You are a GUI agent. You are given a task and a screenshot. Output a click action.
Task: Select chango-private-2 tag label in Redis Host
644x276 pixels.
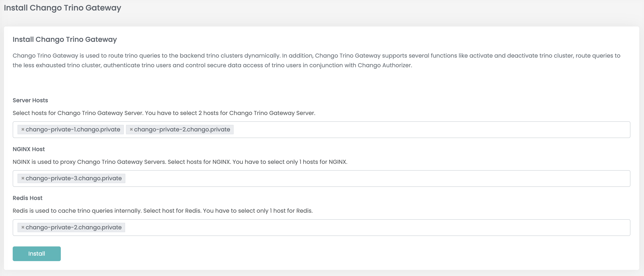point(73,227)
